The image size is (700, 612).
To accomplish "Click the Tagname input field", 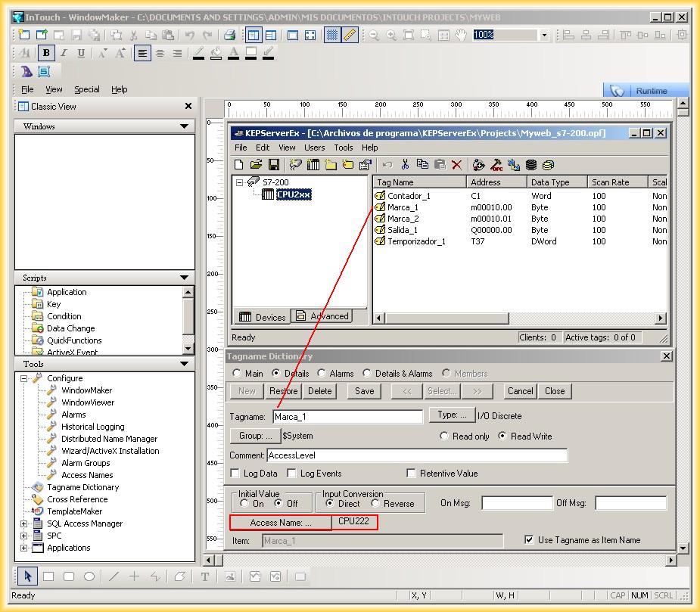I will 347,417.
